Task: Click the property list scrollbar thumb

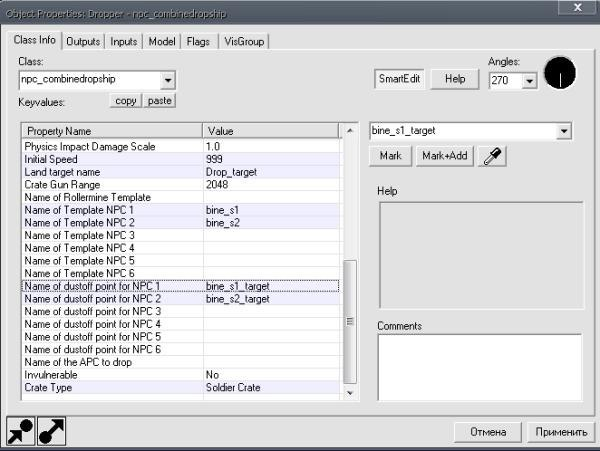Action: coord(350,321)
